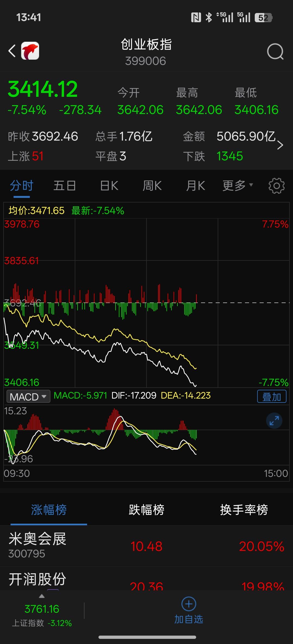Open the 开润股份 stock row

click(146, 578)
